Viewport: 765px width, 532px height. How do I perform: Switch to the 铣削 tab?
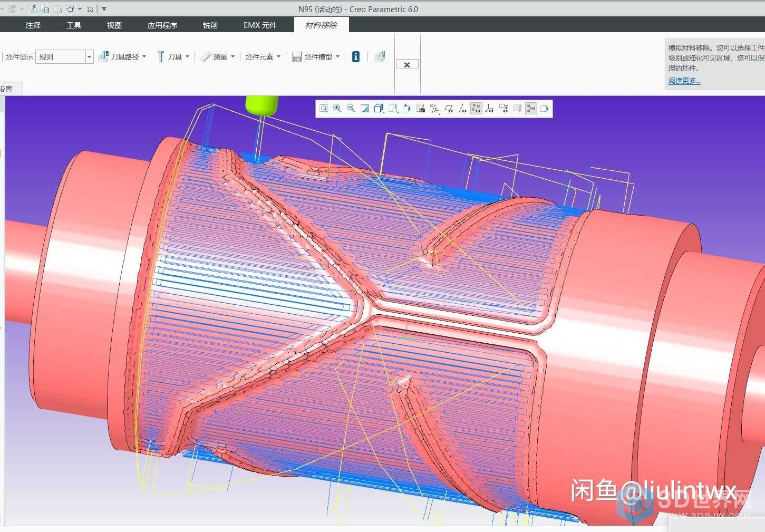[210, 25]
